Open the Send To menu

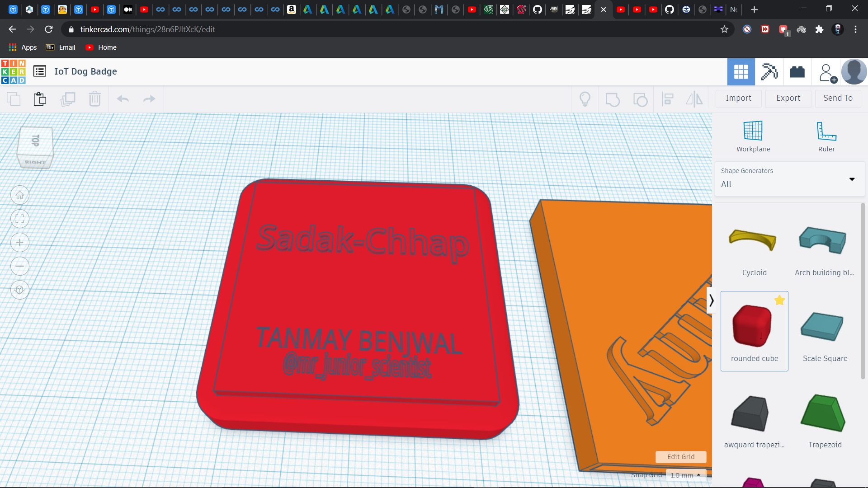(x=838, y=98)
